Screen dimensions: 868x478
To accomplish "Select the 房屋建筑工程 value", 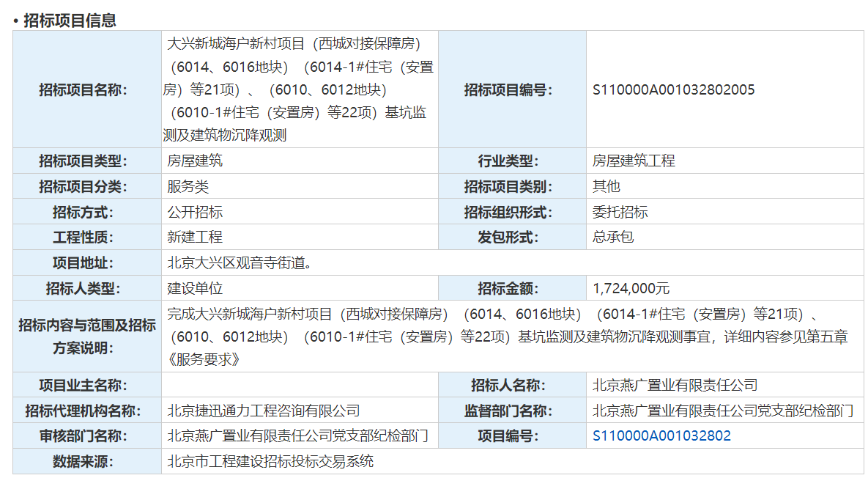I will pyautogui.click(x=634, y=161).
